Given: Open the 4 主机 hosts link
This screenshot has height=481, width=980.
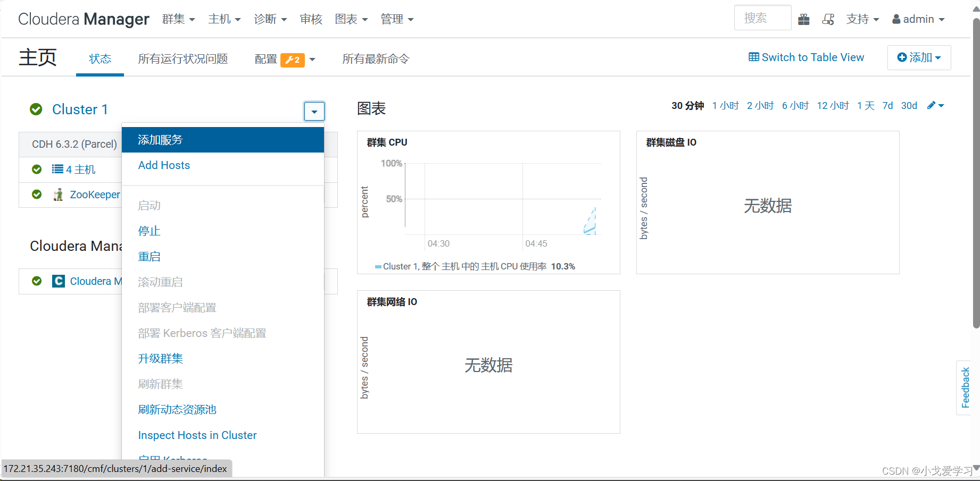Looking at the screenshot, I should pyautogui.click(x=81, y=170).
